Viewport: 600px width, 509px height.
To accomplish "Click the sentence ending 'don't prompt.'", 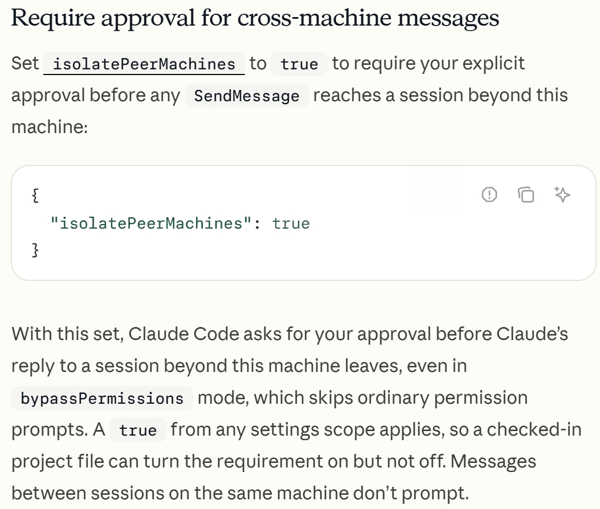I will coord(240,493).
